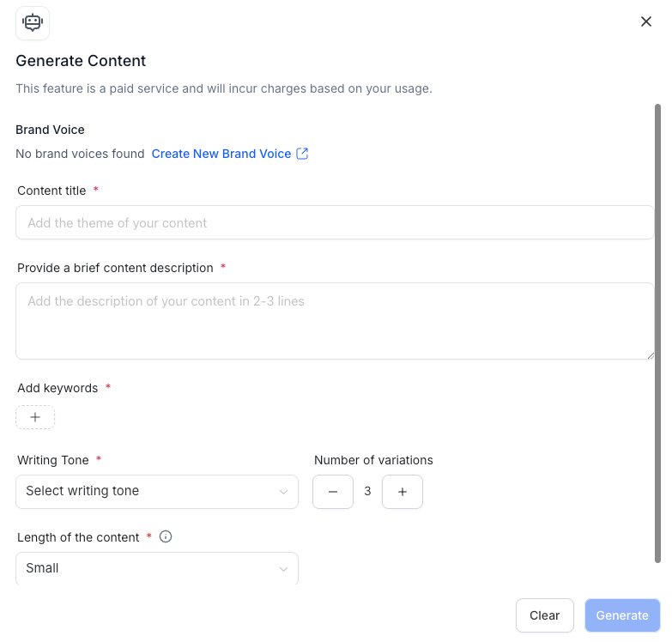Click the resize handle of description textarea
Viewport: 672px width, 642px height.
click(x=650, y=354)
